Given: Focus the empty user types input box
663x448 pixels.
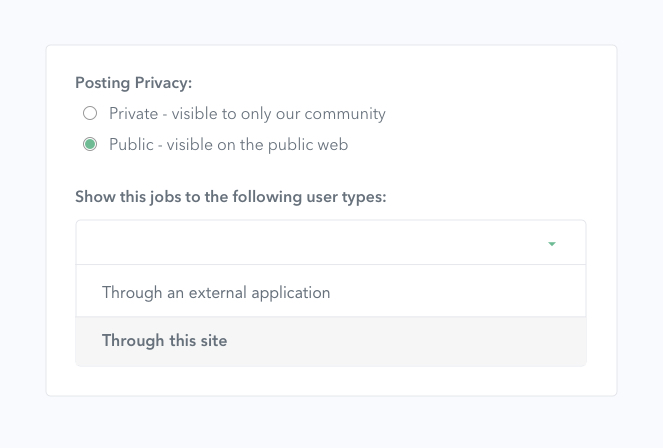Looking at the screenshot, I should click(x=331, y=243).
